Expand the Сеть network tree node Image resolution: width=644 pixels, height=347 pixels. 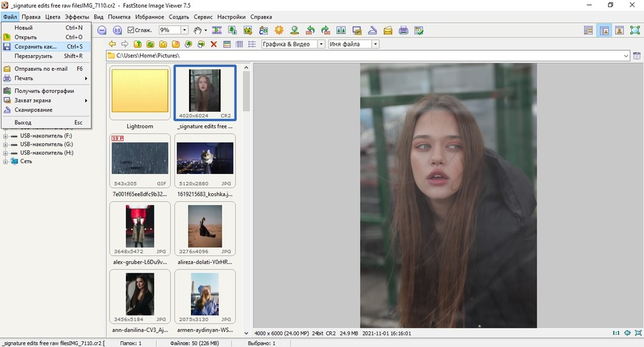click(5, 162)
